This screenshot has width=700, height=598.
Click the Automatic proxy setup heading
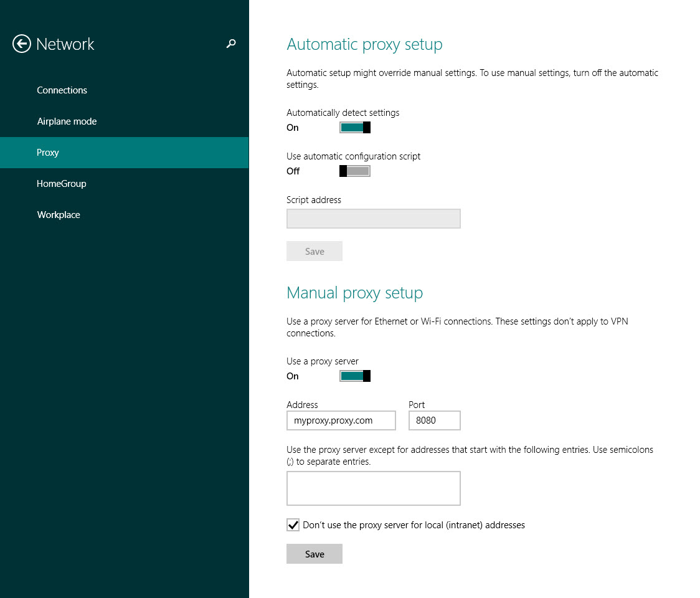364,44
